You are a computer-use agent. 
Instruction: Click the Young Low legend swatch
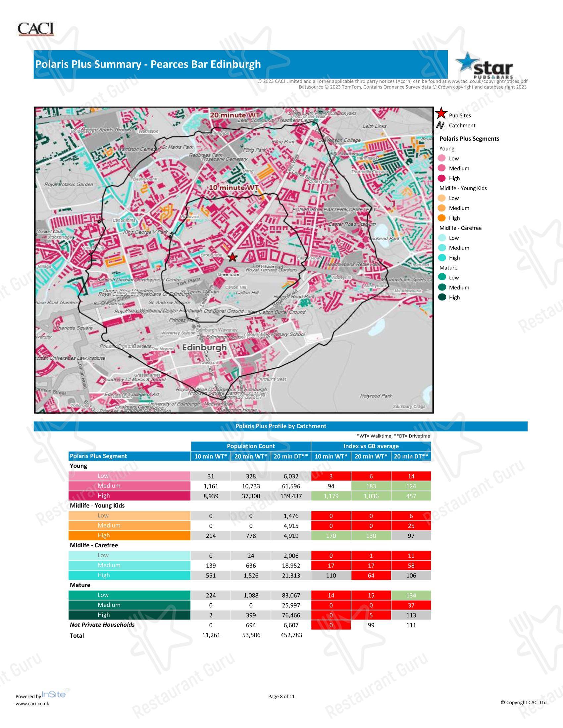click(x=442, y=158)
